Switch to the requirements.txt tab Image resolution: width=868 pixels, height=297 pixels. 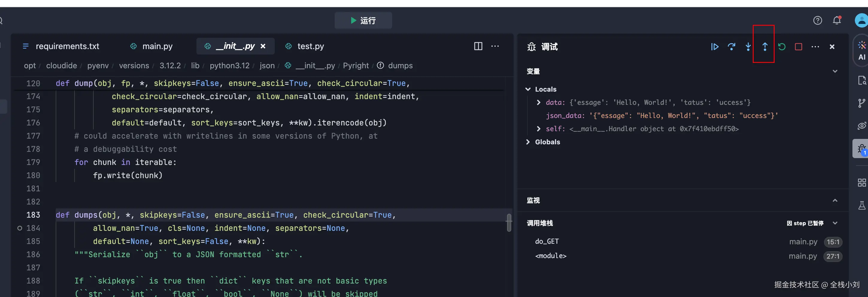pyautogui.click(x=61, y=46)
